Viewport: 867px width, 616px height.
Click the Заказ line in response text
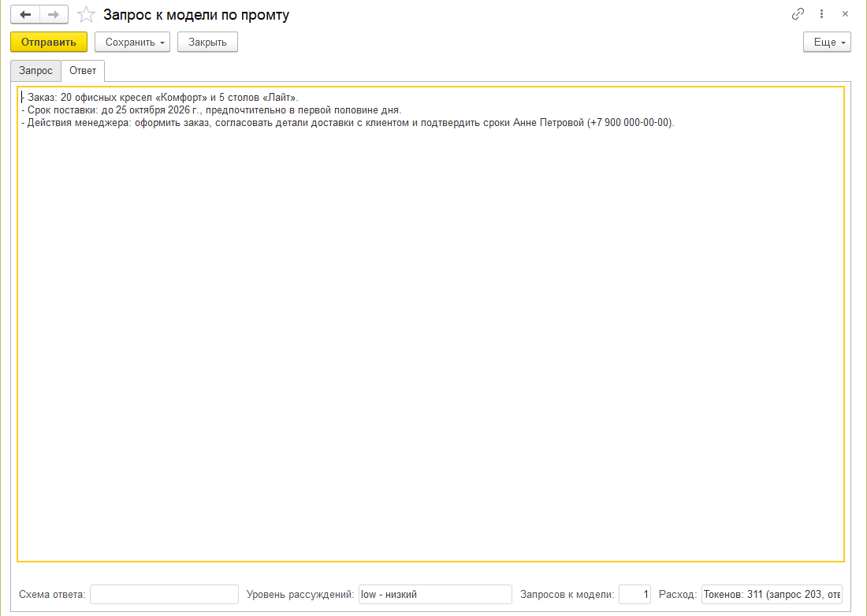click(x=160, y=98)
